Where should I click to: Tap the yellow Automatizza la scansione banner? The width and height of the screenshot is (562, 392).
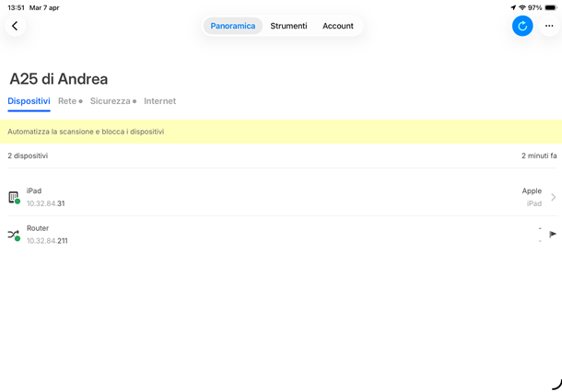(281, 132)
